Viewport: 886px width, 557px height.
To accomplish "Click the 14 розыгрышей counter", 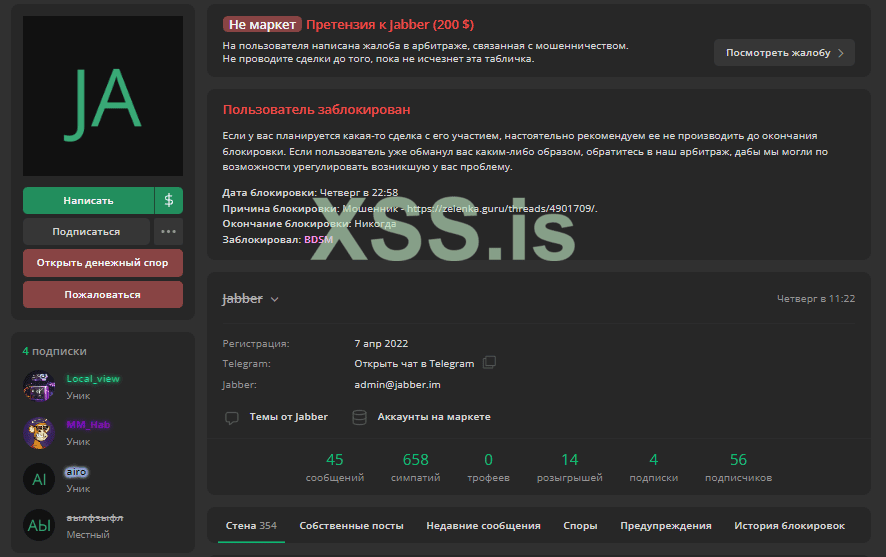I will click(x=570, y=467).
